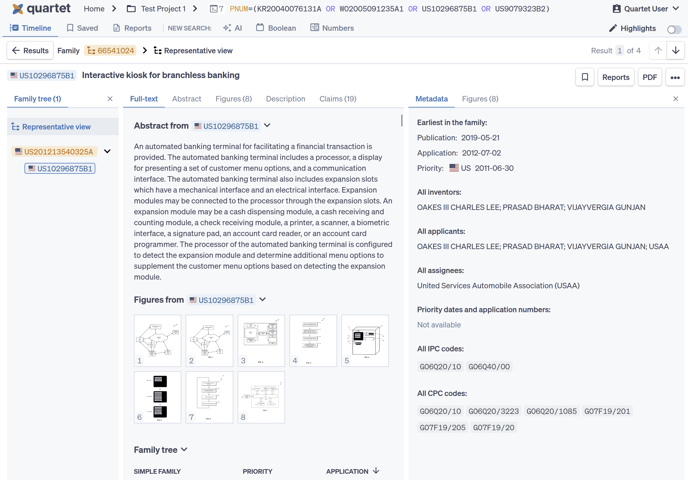Open the three-dots more options menu
The height and width of the screenshot is (480, 688).
[675, 77]
